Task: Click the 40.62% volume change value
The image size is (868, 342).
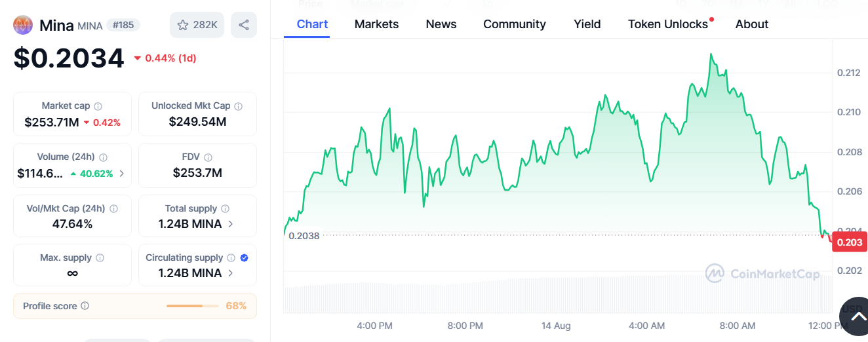Action: 96,174
